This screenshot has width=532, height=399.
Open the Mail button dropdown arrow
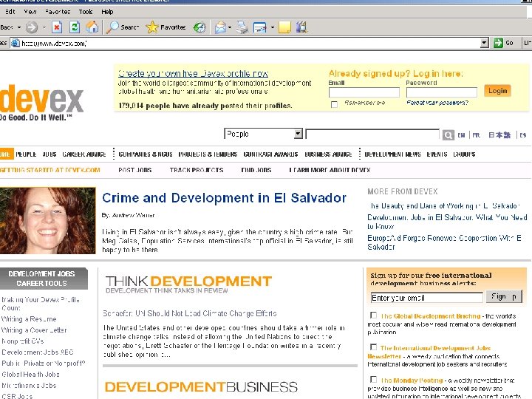coord(230,27)
